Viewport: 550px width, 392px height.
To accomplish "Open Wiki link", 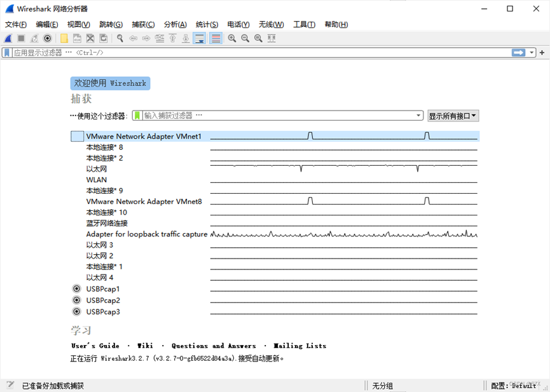I will 145,346.
